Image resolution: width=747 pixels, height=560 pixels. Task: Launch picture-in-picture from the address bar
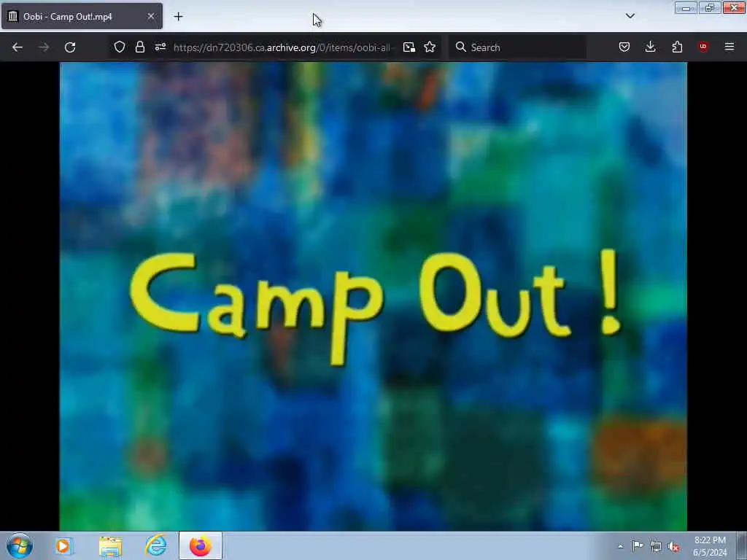(x=409, y=47)
